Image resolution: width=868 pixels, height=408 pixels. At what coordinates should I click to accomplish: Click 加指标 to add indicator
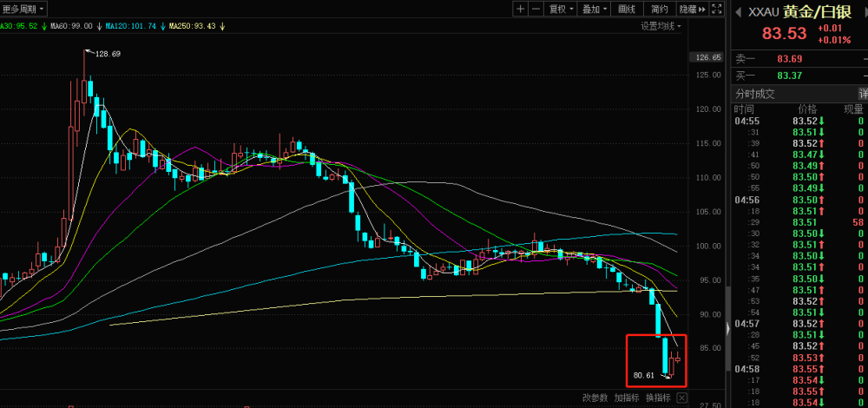point(627,398)
